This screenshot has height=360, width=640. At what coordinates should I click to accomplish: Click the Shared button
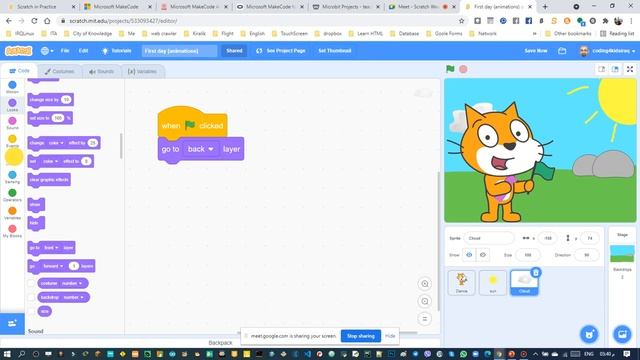coord(234,51)
